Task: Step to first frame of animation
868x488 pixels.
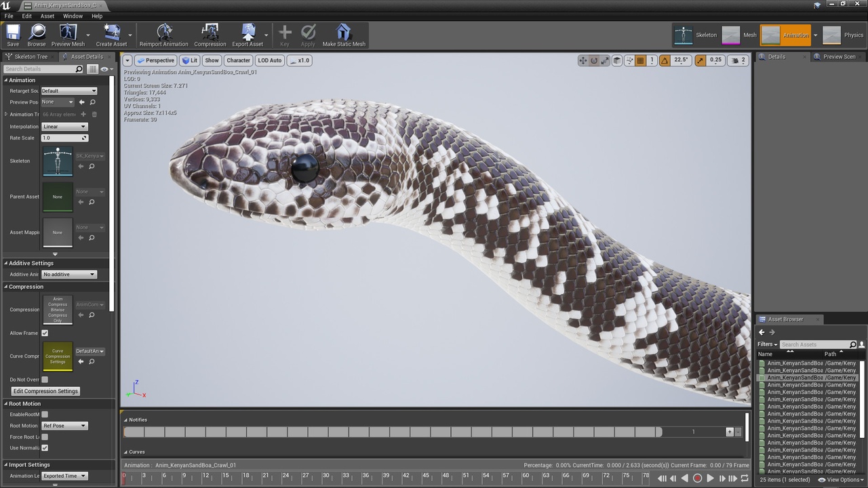Action: [x=662, y=479]
